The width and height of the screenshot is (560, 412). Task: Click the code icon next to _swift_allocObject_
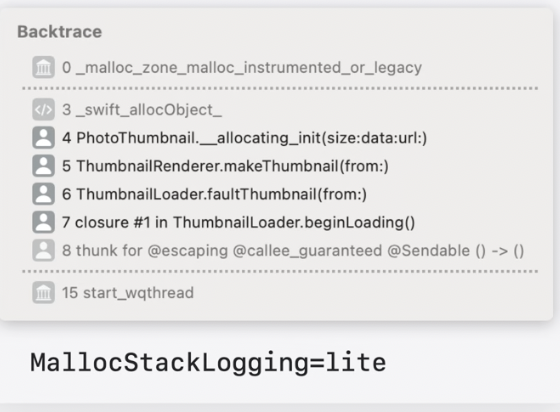(x=44, y=109)
